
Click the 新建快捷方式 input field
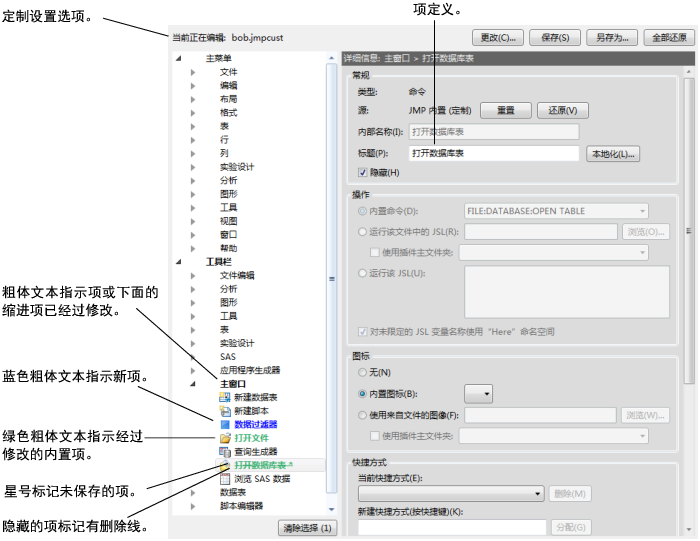(x=452, y=527)
